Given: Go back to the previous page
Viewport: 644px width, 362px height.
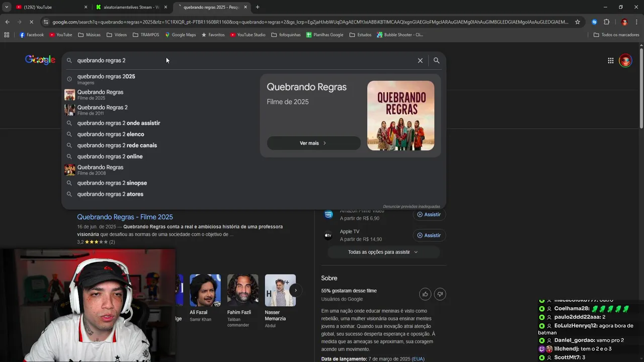Looking at the screenshot, I should tap(7, 22).
